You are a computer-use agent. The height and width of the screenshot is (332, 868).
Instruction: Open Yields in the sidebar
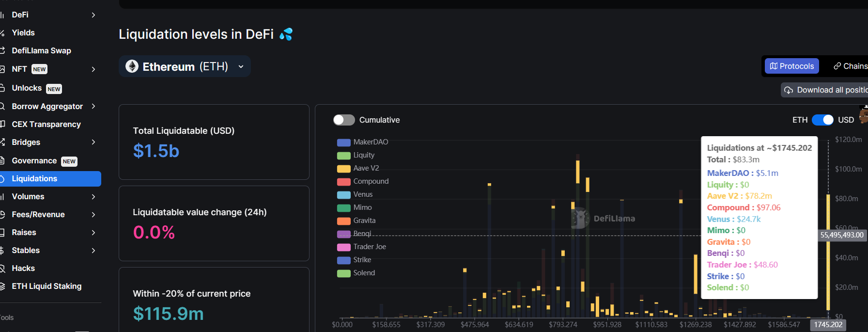click(x=23, y=32)
